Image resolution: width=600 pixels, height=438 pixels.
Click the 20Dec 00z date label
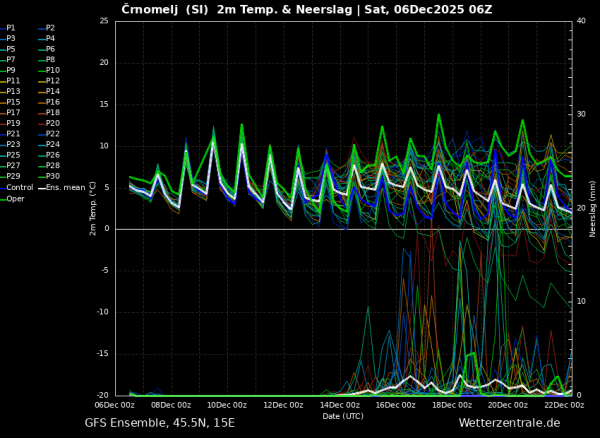point(508,405)
